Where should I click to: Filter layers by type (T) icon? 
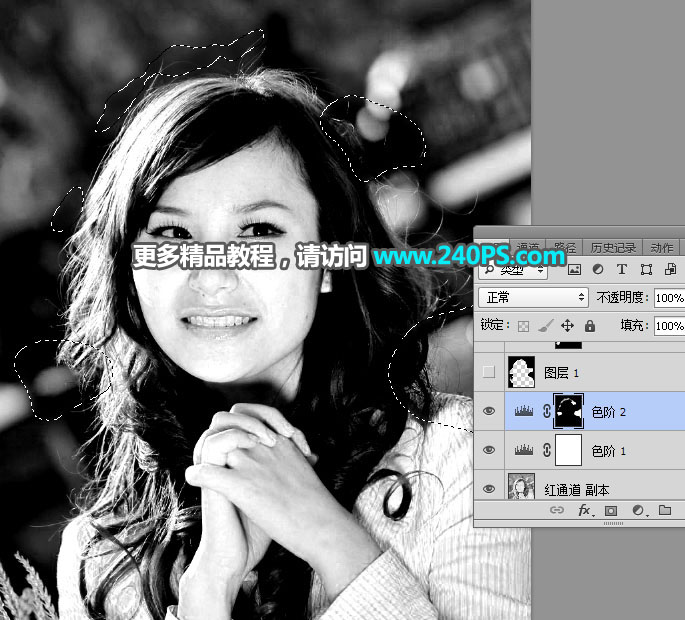point(622,269)
